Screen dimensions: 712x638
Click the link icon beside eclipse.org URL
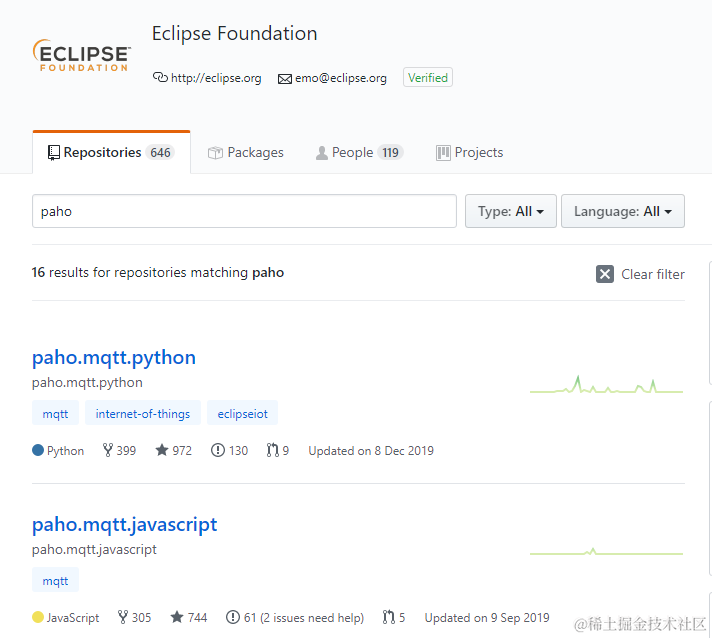point(160,78)
